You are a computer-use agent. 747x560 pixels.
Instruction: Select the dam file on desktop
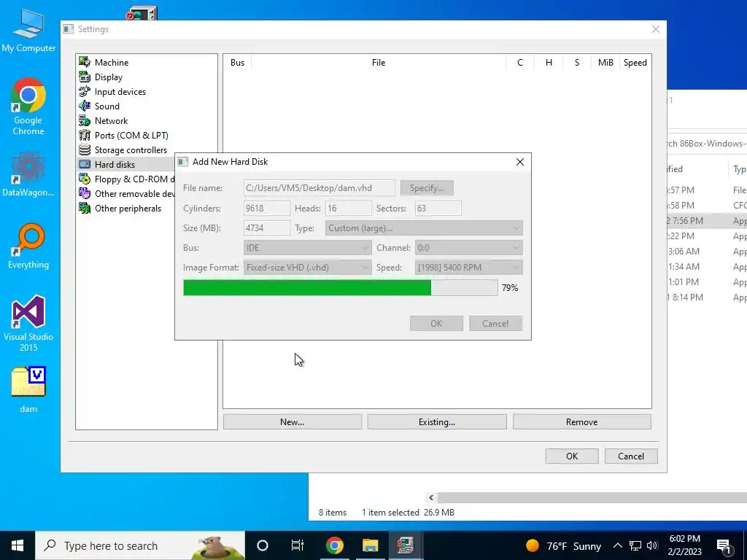pos(28,389)
